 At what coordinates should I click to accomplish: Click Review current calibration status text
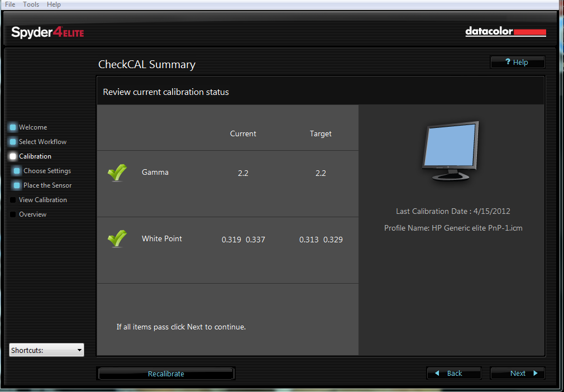tap(166, 92)
